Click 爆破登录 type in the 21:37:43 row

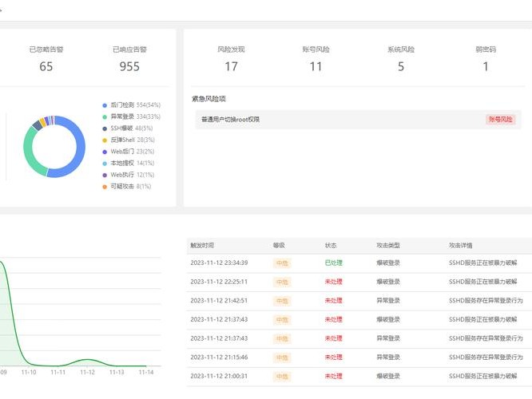388,320
